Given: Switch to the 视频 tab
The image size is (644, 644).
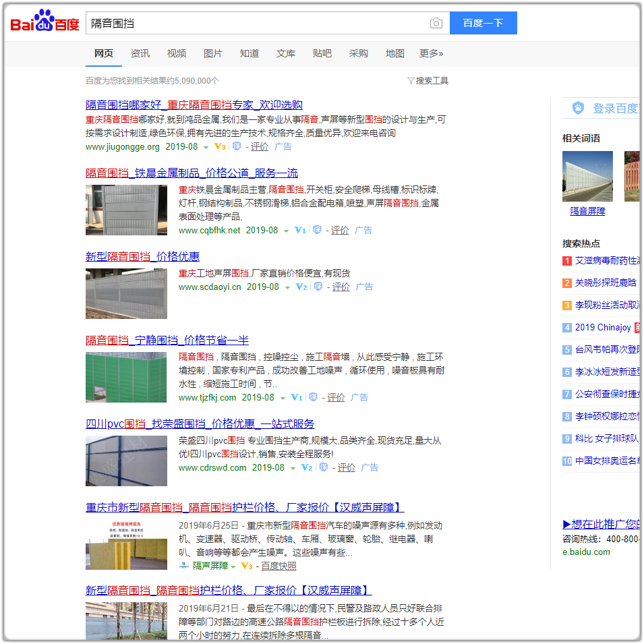Looking at the screenshot, I should pos(177,53).
